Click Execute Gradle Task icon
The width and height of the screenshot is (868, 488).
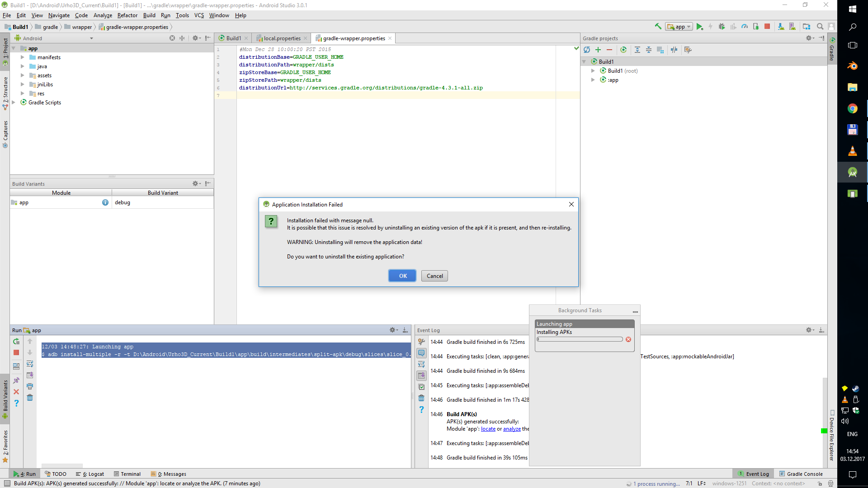coord(623,50)
